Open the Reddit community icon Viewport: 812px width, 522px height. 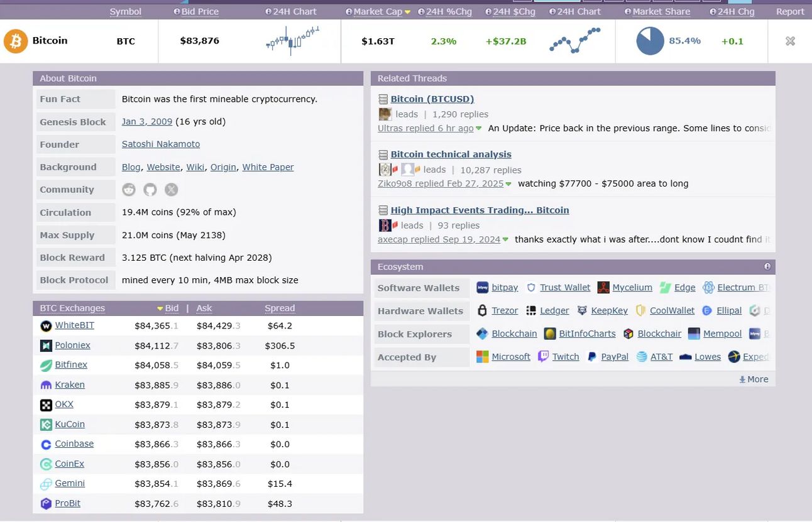pyautogui.click(x=129, y=190)
